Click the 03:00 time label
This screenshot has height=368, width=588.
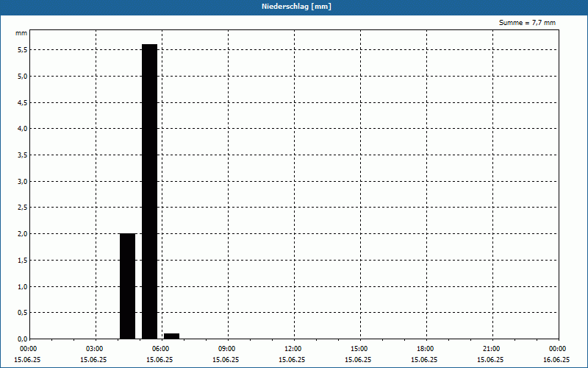point(95,349)
